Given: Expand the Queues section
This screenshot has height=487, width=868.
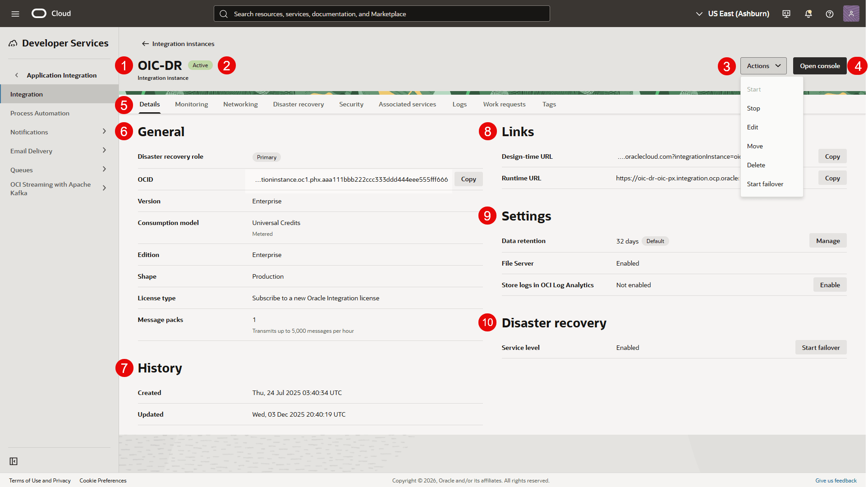Looking at the screenshot, I should tap(21, 170).
